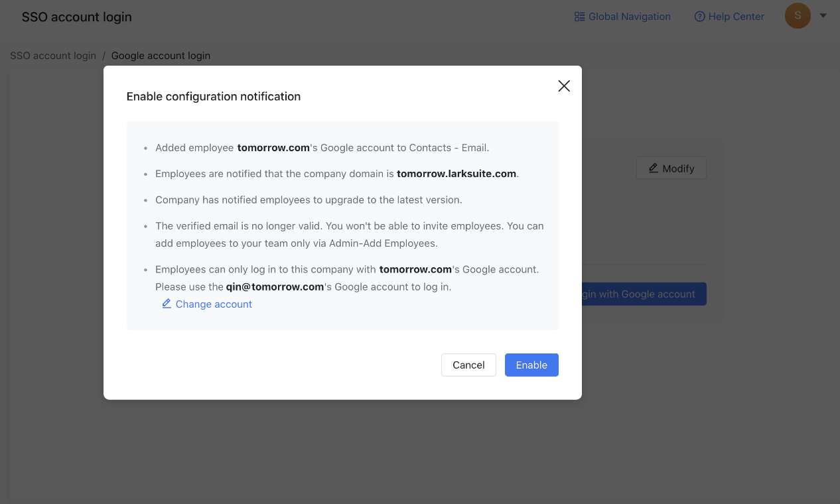
Task: Dismiss the dialog with the X
Action: pos(563,86)
